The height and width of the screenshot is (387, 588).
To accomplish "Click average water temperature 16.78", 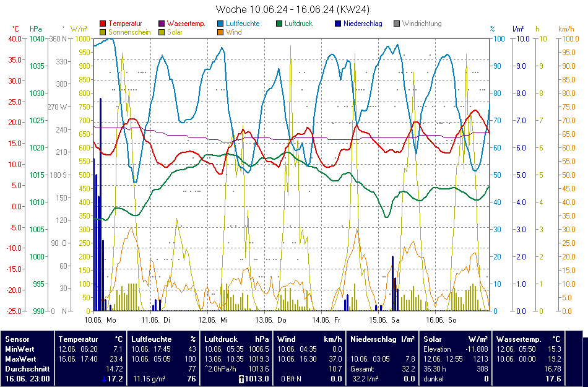I will pyautogui.click(x=553, y=369).
